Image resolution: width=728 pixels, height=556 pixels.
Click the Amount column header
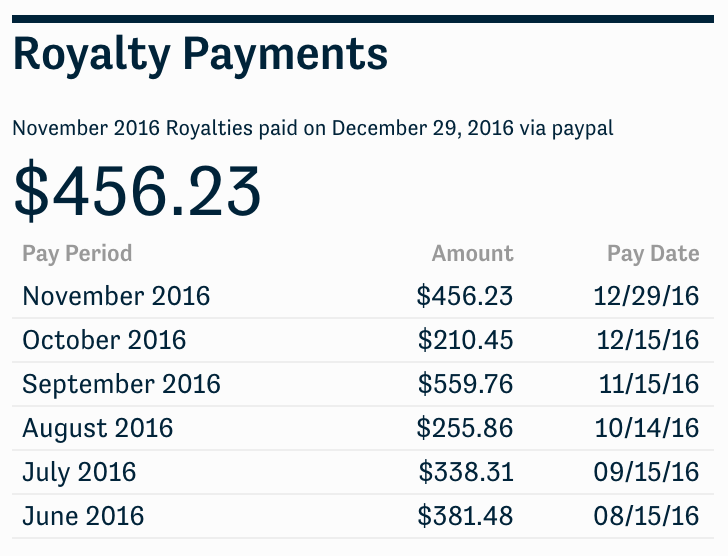point(472,254)
